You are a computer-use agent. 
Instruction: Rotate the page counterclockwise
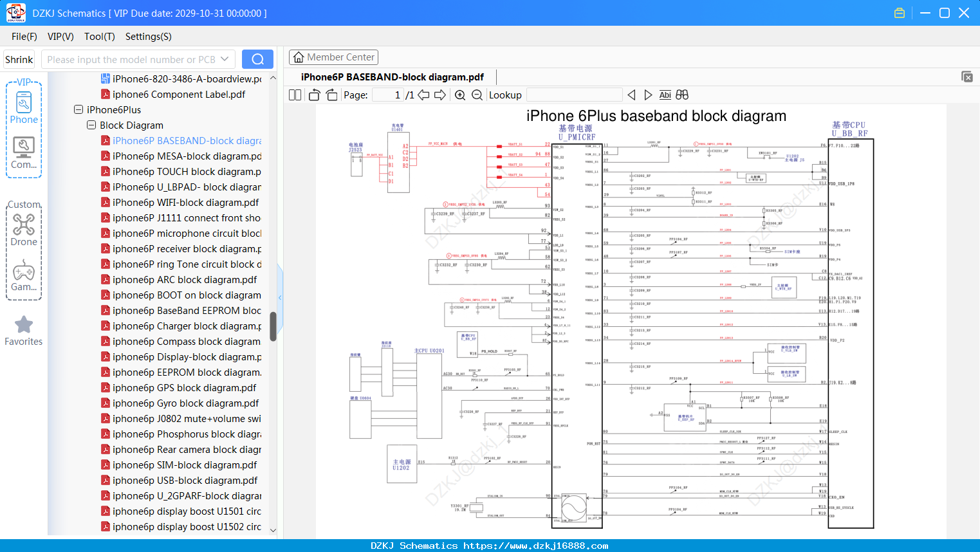click(314, 95)
